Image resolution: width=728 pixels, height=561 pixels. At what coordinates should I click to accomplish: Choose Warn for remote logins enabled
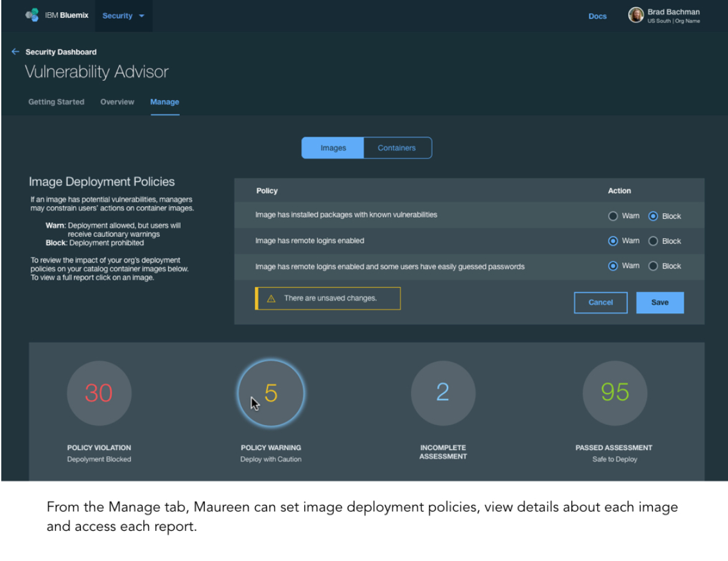(x=613, y=241)
